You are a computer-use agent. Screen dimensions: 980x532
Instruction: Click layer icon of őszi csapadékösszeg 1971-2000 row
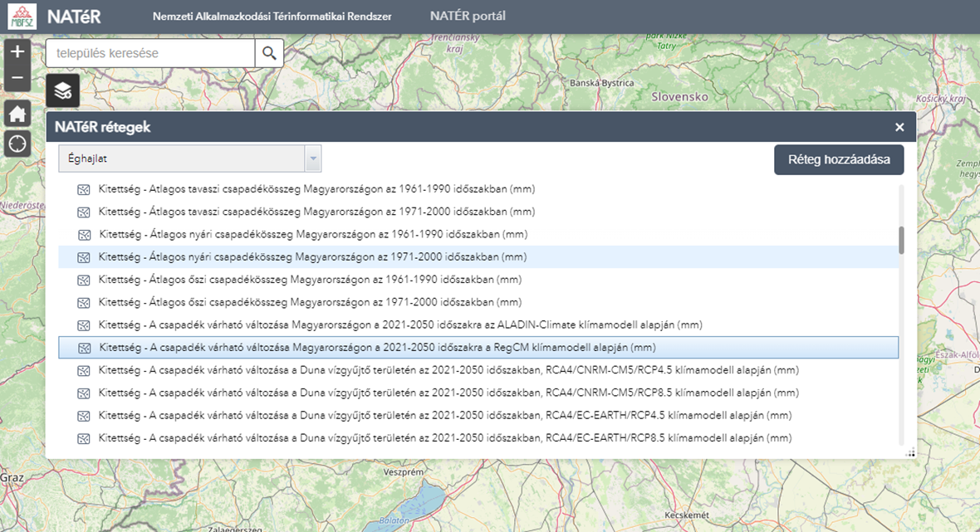pyautogui.click(x=83, y=303)
